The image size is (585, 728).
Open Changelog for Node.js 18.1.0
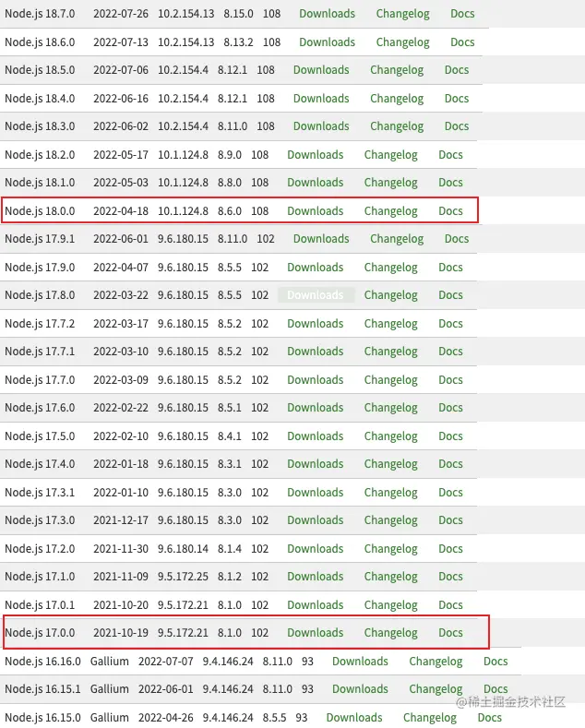click(390, 183)
